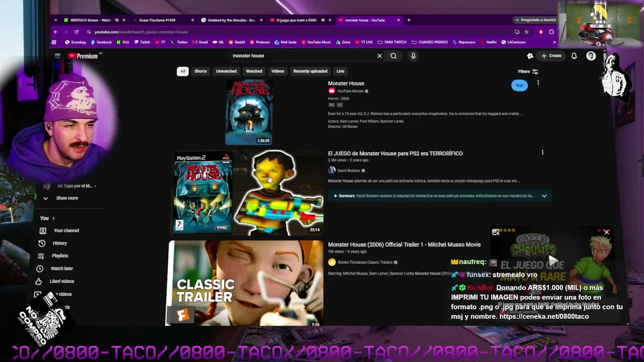Open El JUEGO de Monster House video title

(395, 153)
